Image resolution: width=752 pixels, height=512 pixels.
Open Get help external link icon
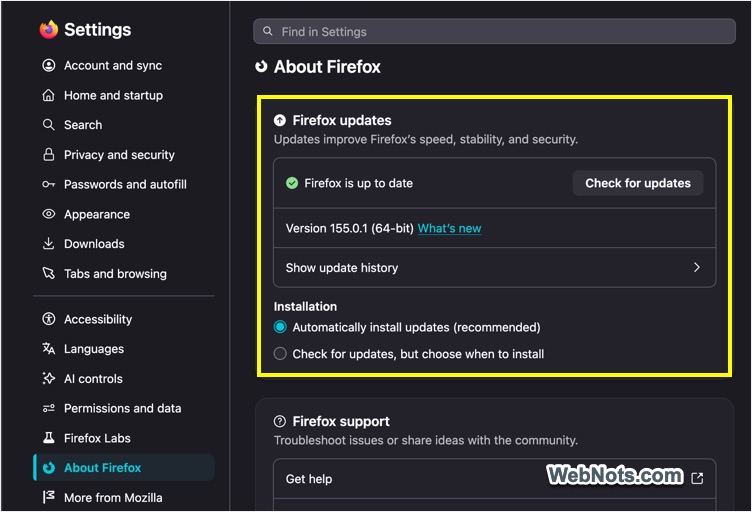(697, 478)
